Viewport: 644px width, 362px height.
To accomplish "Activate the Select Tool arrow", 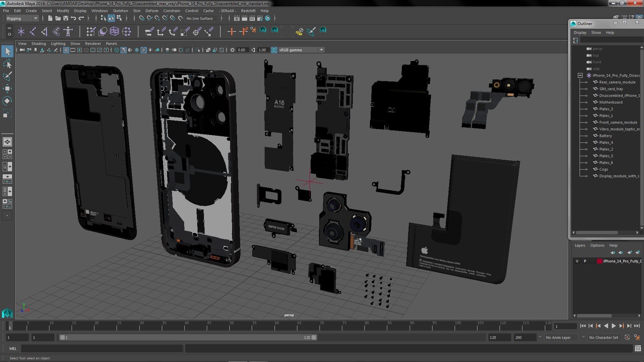I will coord(7,51).
